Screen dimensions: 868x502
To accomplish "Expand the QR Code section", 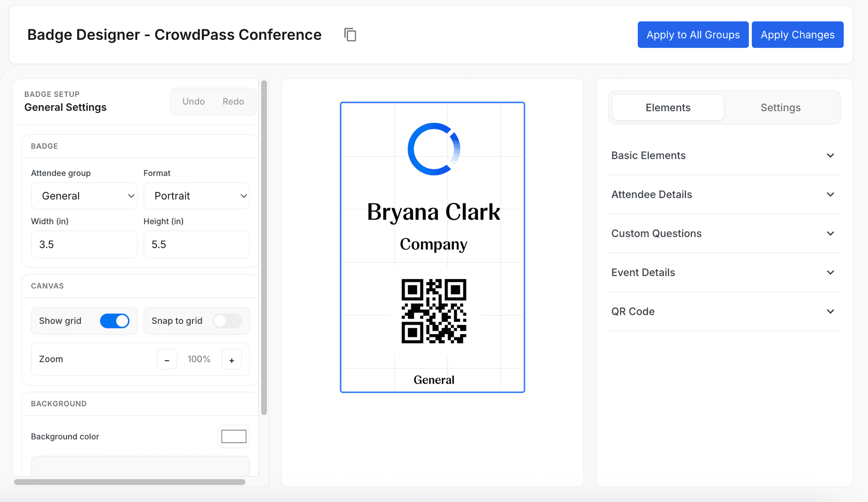I will pyautogui.click(x=724, y=311).
